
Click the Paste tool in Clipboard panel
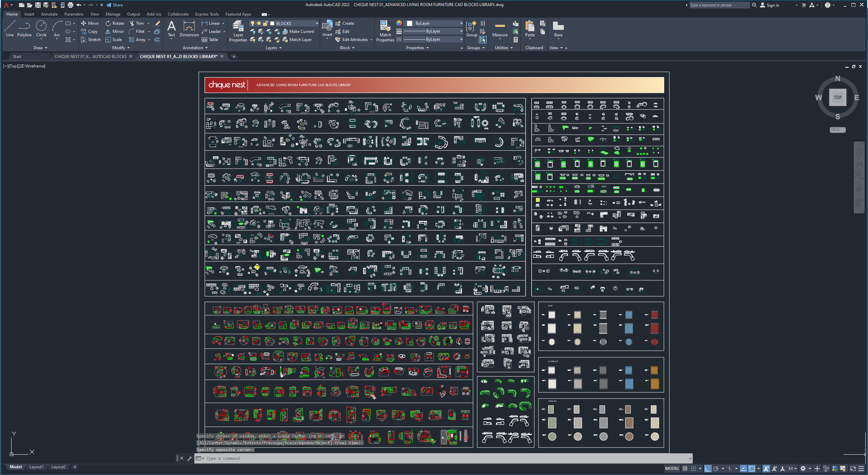529,30
